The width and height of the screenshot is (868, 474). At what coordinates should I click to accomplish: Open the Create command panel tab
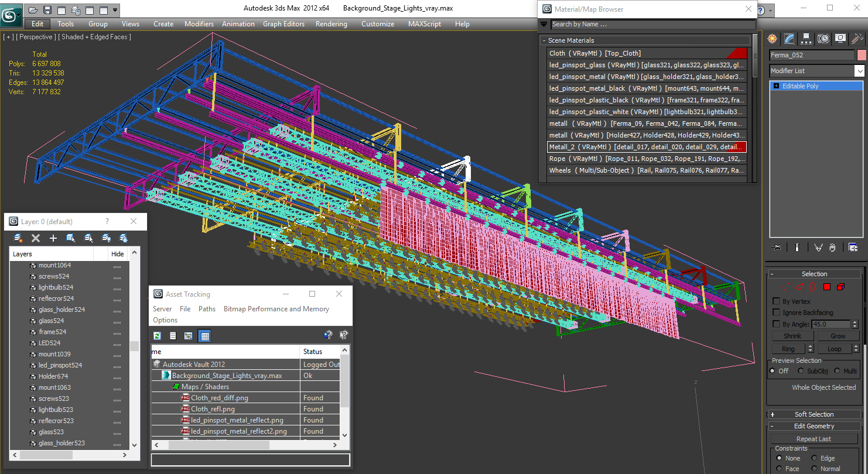[773, 39]
